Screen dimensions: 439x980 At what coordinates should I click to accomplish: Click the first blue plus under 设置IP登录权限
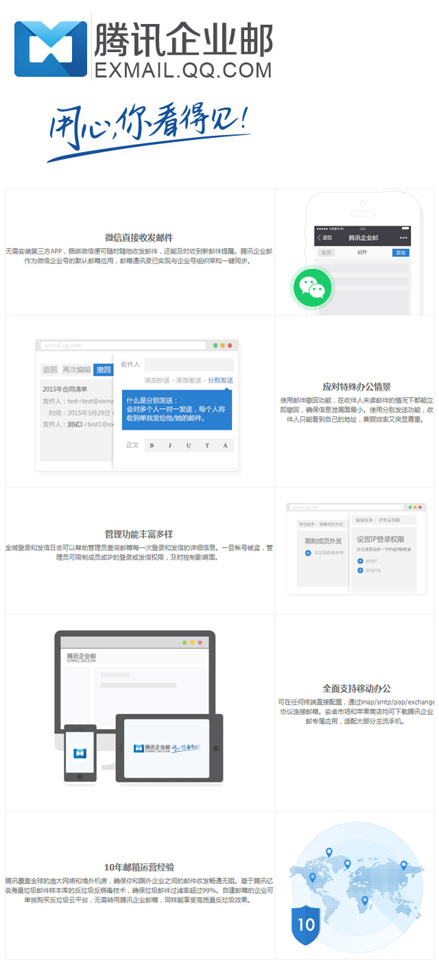coord(360,560)
